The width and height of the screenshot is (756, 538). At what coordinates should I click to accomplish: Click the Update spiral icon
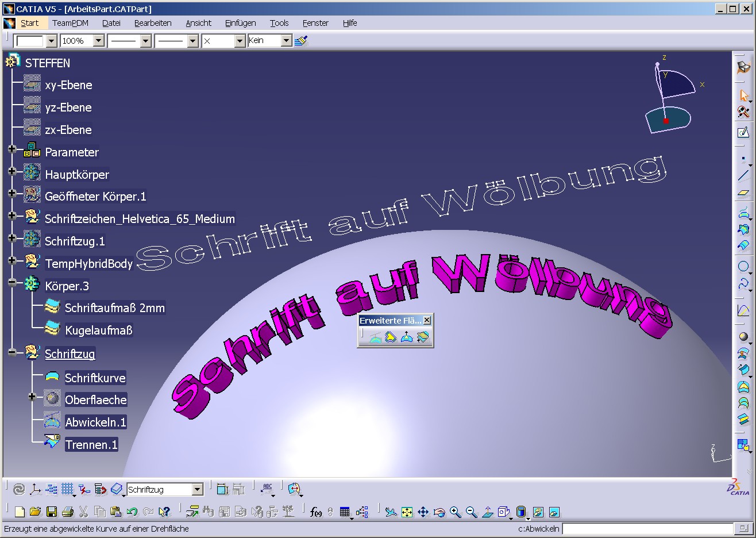[x=19, y=489]
